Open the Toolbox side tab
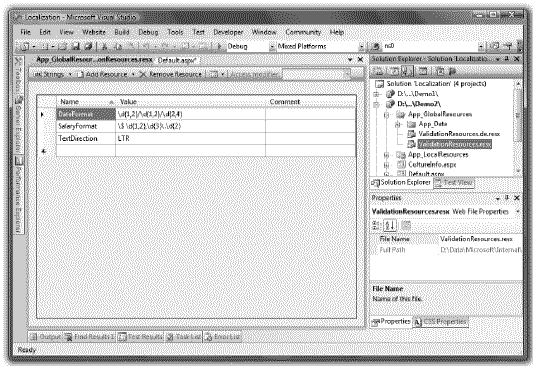 click(x=18, y=76)
